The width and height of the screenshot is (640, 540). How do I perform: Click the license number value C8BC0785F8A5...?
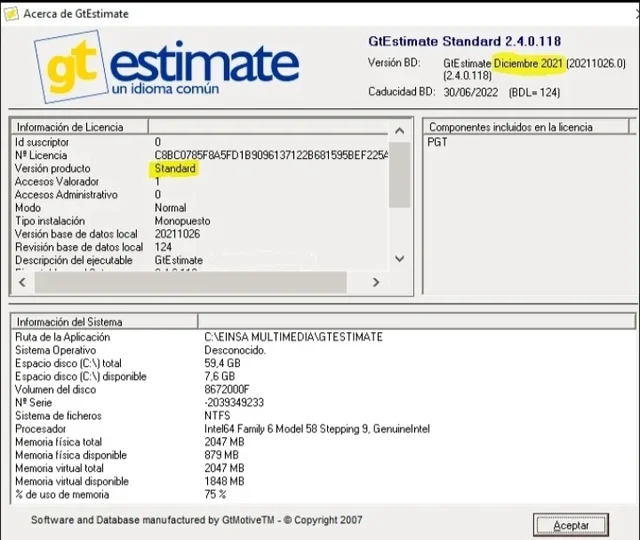coord(271,155)
